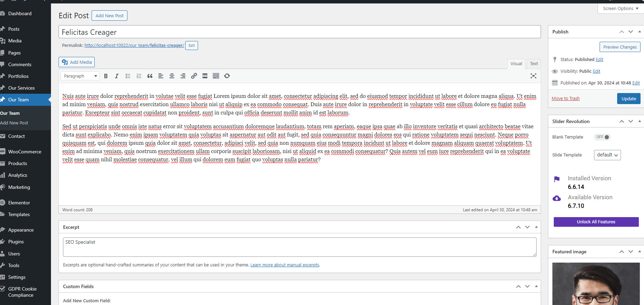Click the Add Media button
Image resolution: width=644 pixels, height=305 pixels.
point(76,62)
